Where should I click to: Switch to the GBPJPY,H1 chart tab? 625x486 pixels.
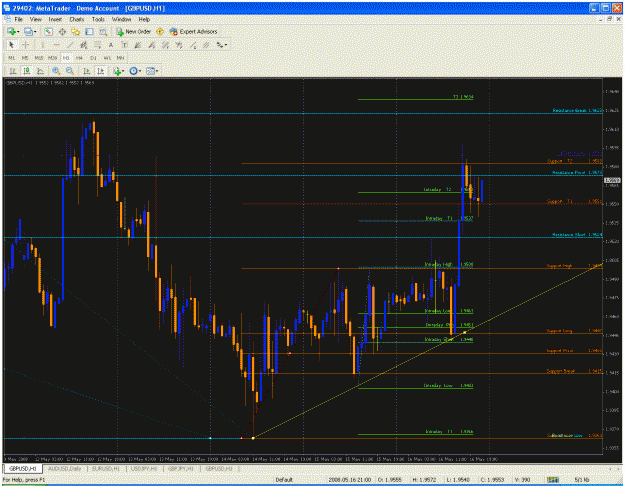[x=181, y=469]
